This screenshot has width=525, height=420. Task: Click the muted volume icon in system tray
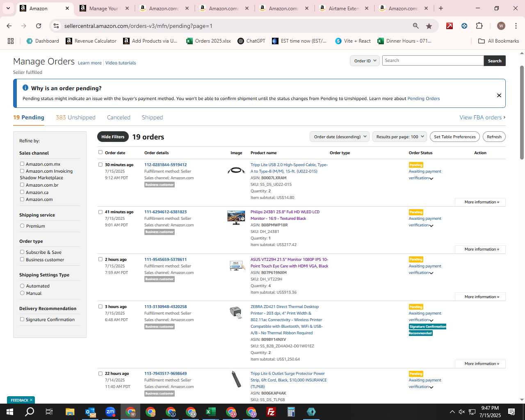462,412
